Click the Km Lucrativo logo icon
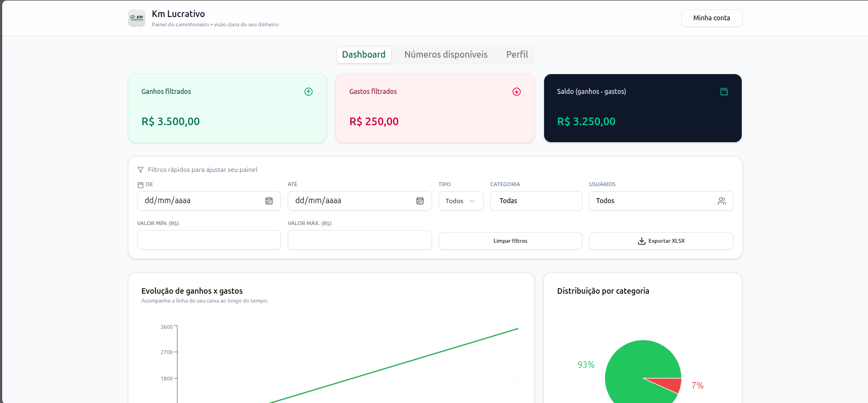 pos(137,18)
